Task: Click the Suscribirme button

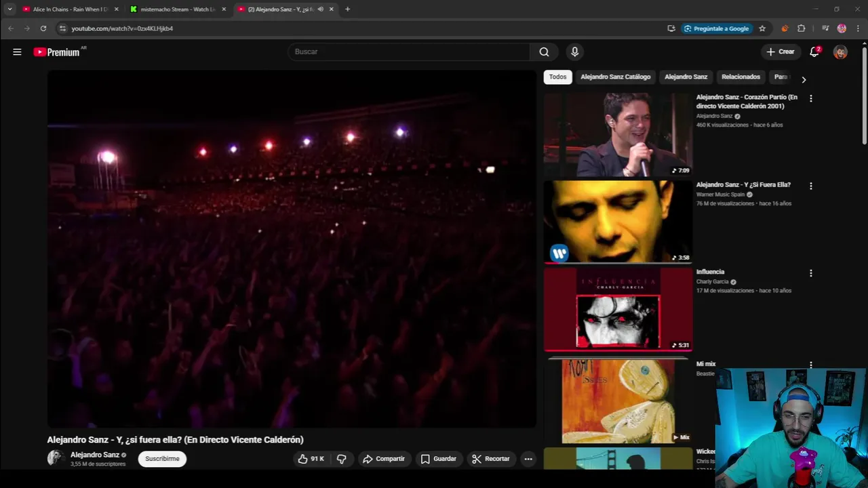Action: click(162, 459)
